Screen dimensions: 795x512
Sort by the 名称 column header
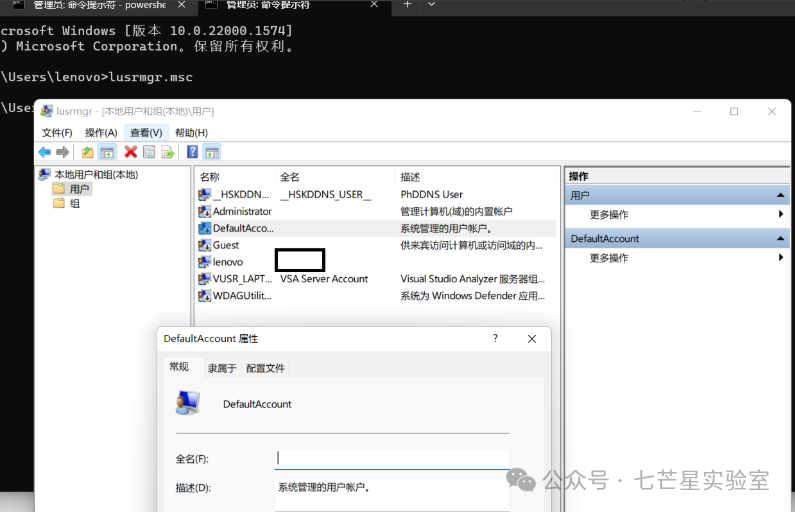(x=235, y=177)
